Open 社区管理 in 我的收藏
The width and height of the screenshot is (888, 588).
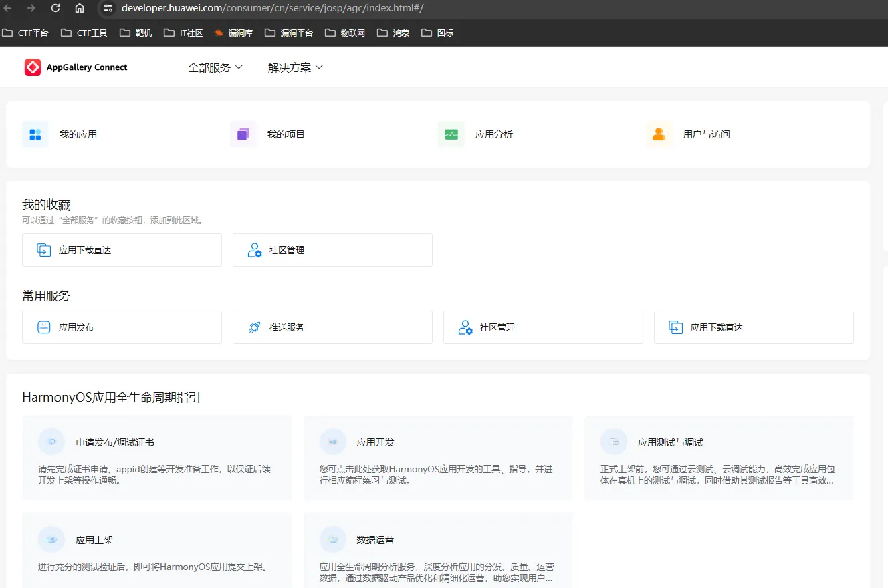tap(332, 250)
